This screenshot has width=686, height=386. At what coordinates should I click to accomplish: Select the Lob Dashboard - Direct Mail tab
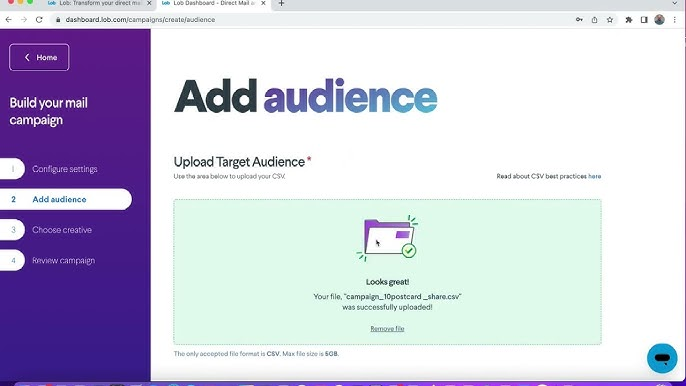pyautogui.click(x=214, y=4)
